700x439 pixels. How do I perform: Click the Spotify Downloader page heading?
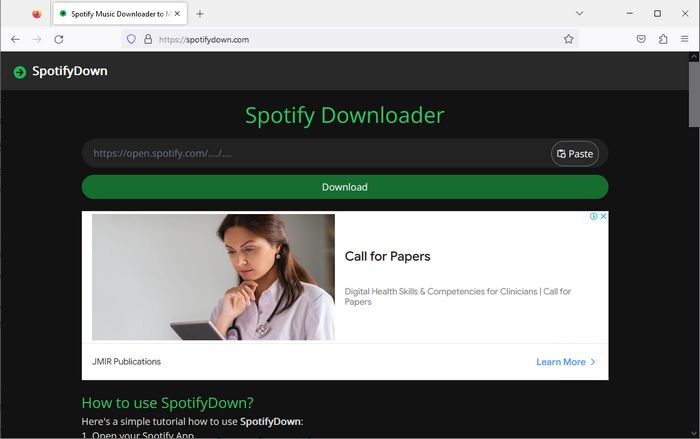[x=345, y=116]
